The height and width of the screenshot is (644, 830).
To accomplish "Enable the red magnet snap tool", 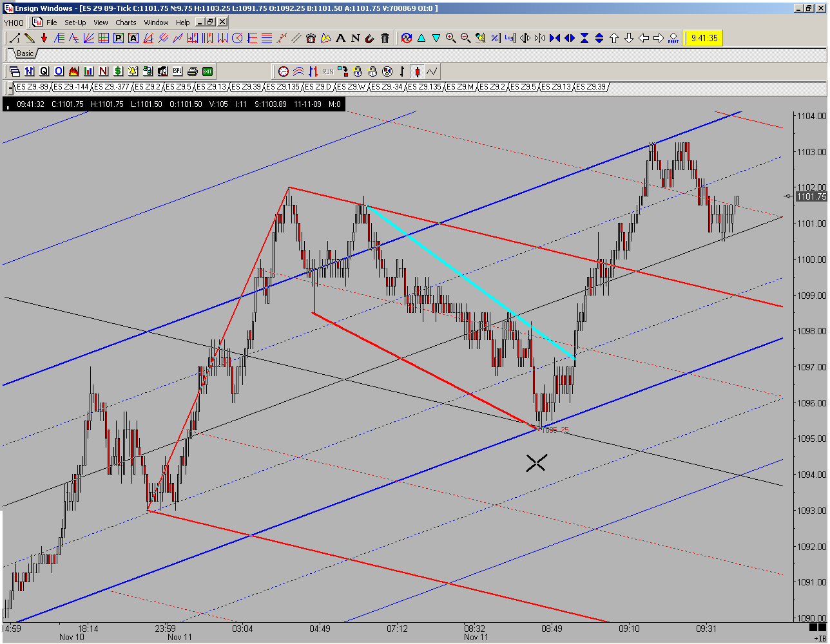I will point(370,38).
